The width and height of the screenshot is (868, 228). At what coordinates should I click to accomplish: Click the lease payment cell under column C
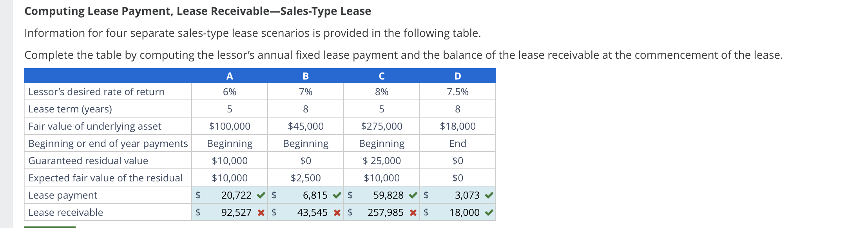point(386,195)
